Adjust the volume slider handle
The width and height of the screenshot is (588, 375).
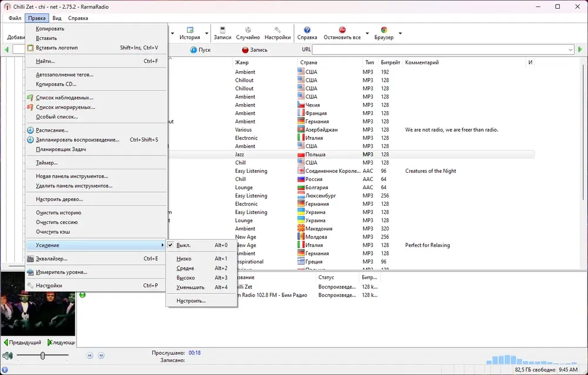click(x=43, y=355)
